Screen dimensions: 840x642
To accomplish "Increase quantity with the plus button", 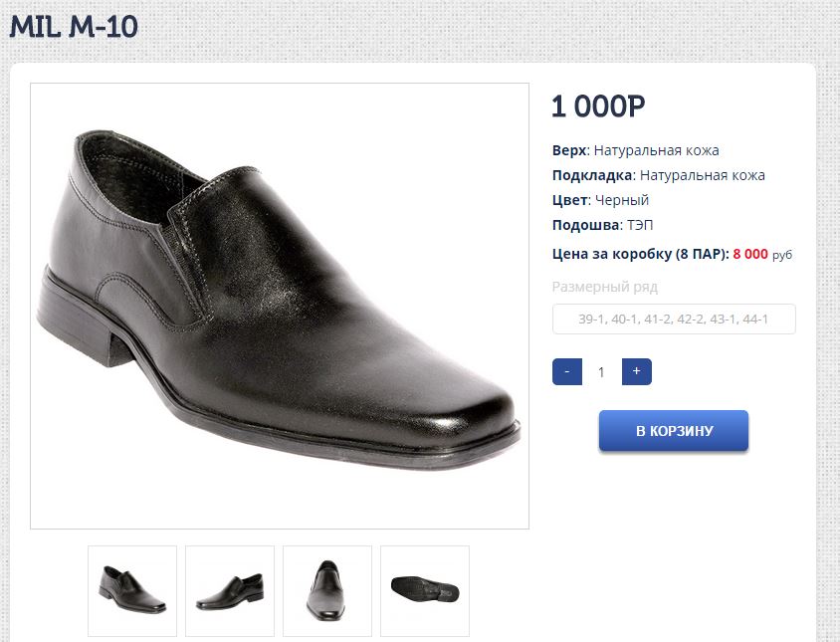I will [636, 372].
